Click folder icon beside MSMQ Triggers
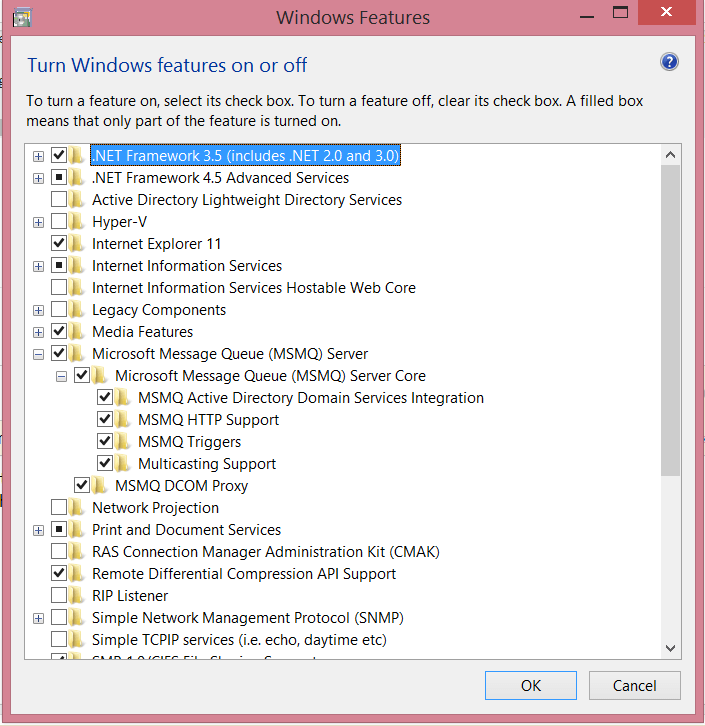Viewport: 705px width, 726px height. coord(122,441)
